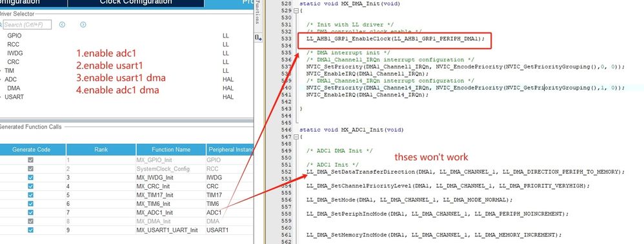Select the MX_DMA_Init function name cell
Image resolution: width=644 pixels, height=244 pixels.
coord(171,221)
